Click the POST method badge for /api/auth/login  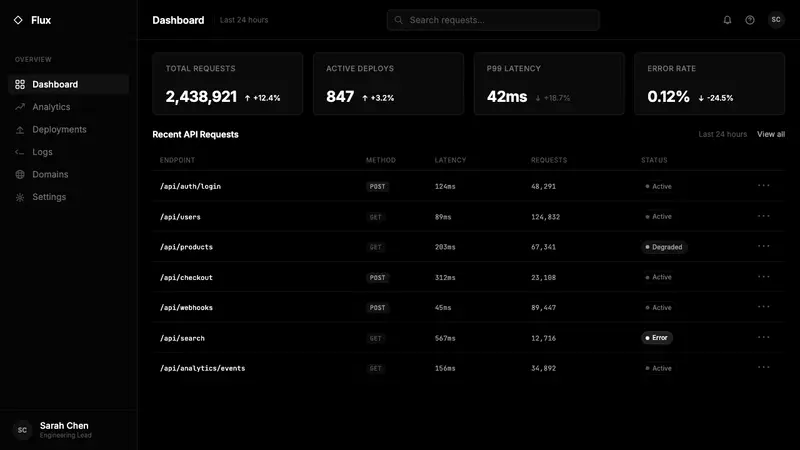(378, 187)
